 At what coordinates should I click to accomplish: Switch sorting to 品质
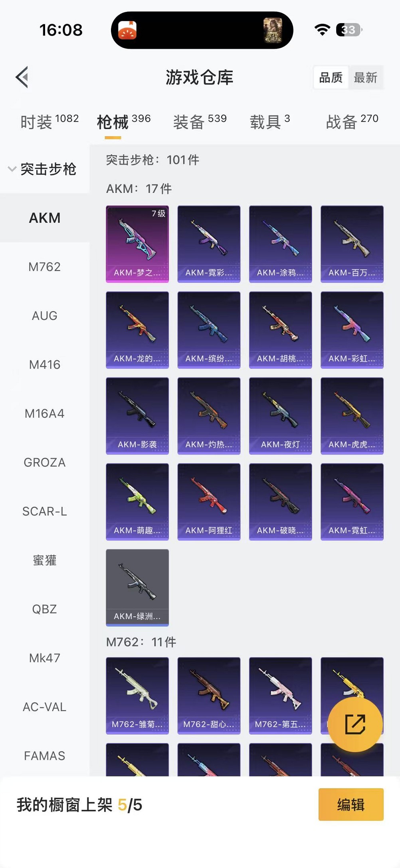tap(331, 77)
